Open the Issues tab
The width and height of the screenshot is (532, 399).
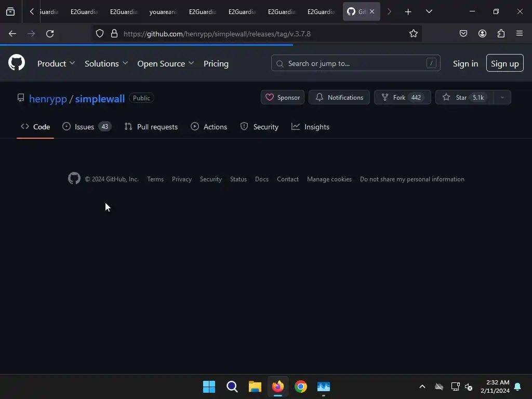point(87,127)
